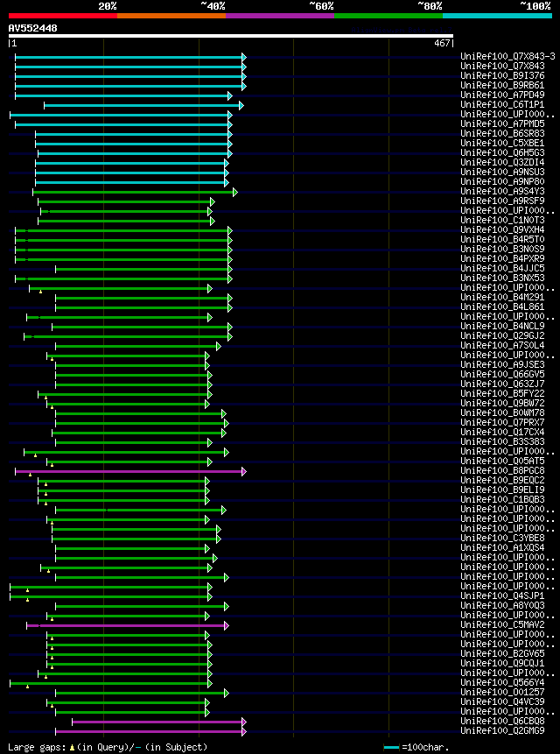Open hit UniRef100_Q7X843-3

(x=508, y=57)
